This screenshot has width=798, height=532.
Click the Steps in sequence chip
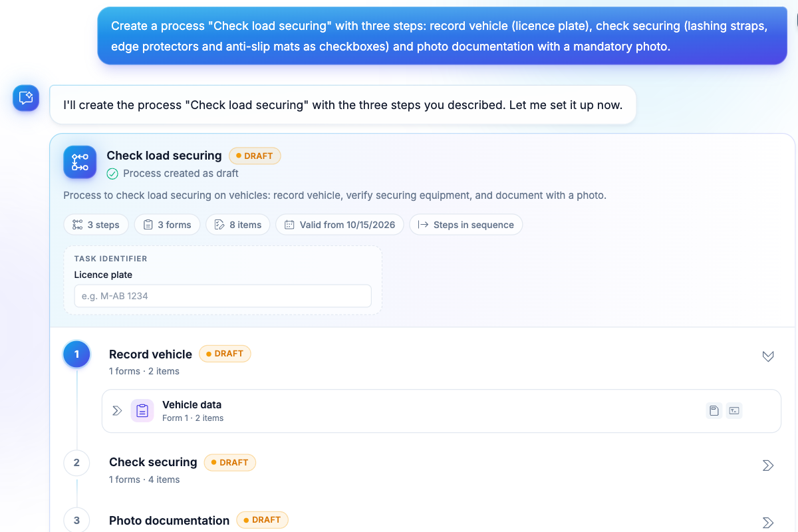(x=466, y=225)
